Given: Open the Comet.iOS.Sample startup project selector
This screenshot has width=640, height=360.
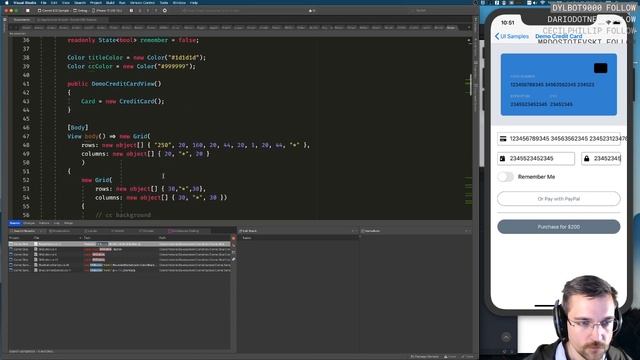Looking at the screenshot, I should coord(54,10).
